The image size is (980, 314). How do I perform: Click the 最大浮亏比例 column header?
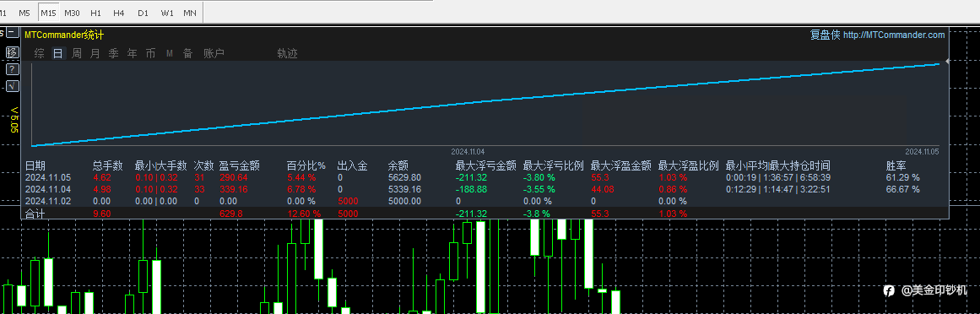tap(554, 165)
